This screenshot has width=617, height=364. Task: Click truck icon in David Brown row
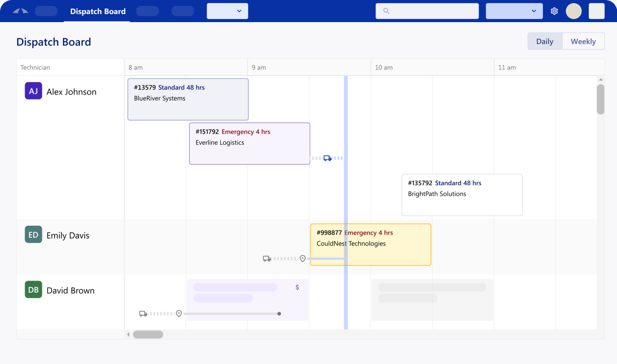pos(143,314)
